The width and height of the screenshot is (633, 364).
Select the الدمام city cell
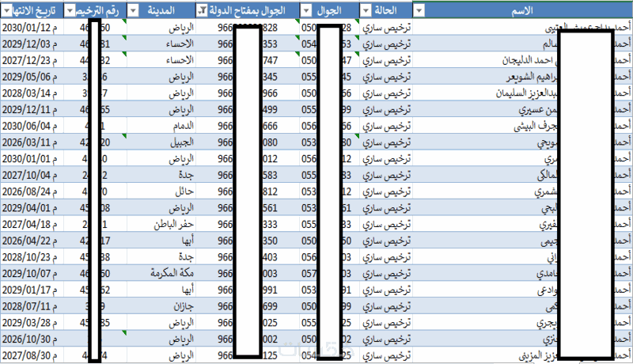point(161,126)
